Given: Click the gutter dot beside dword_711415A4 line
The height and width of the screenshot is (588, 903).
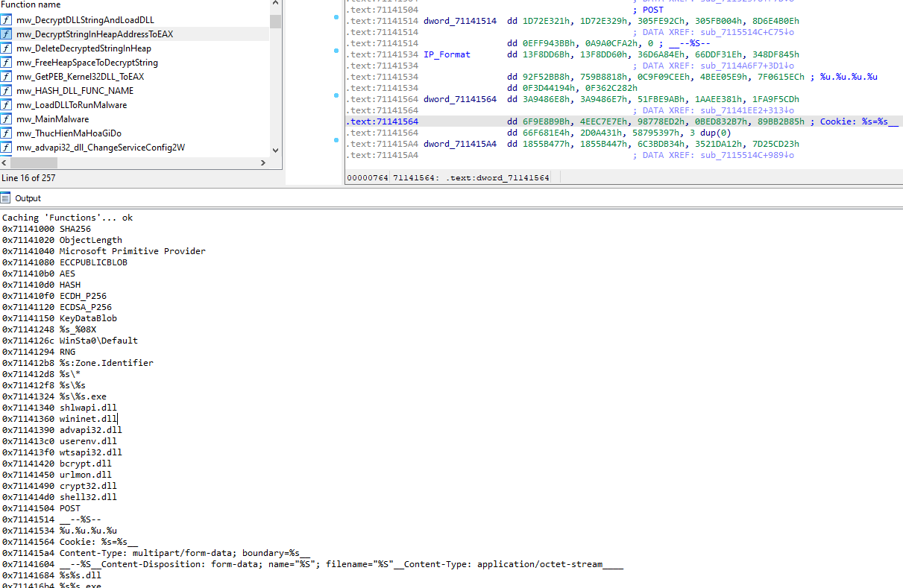Looking at the screenshot, I should [x=337, y=141].
